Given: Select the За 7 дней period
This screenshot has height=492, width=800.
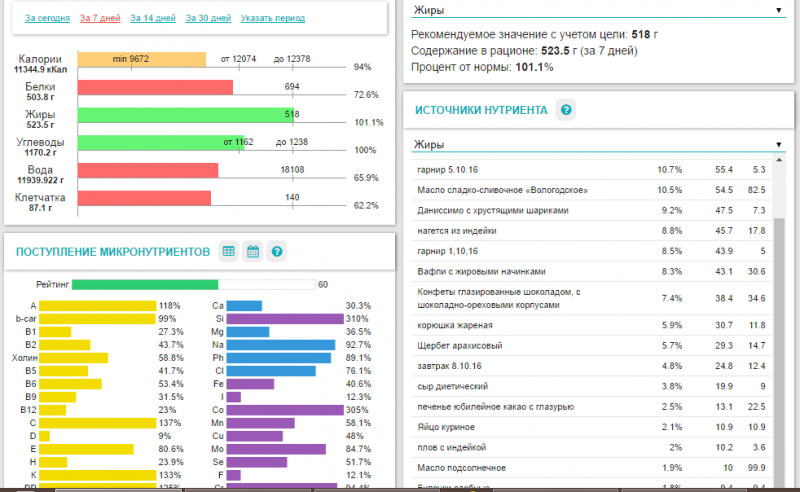Looking at the screenshot, I should (x=99, y=19).
